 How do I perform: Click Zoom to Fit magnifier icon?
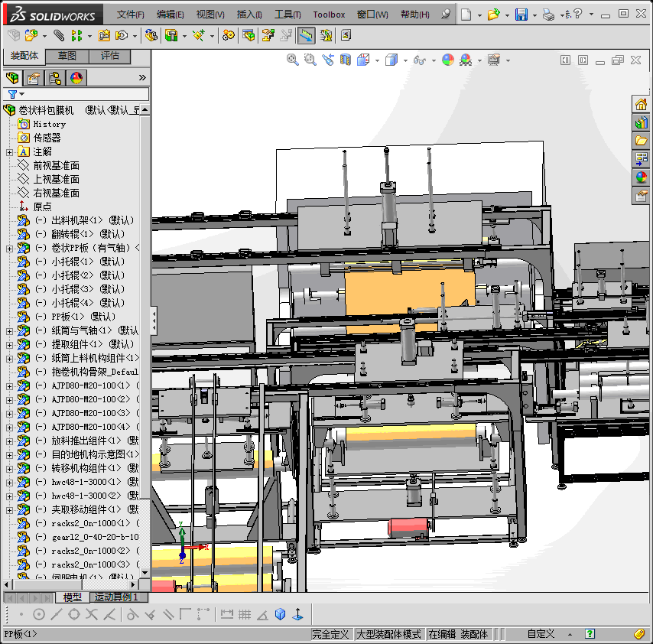pos(293,60)
